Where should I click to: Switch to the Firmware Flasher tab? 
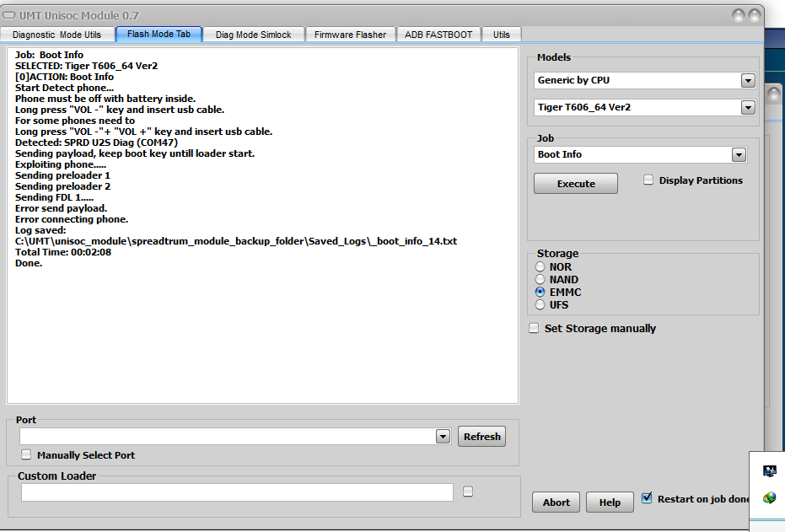tap(350, 35)
